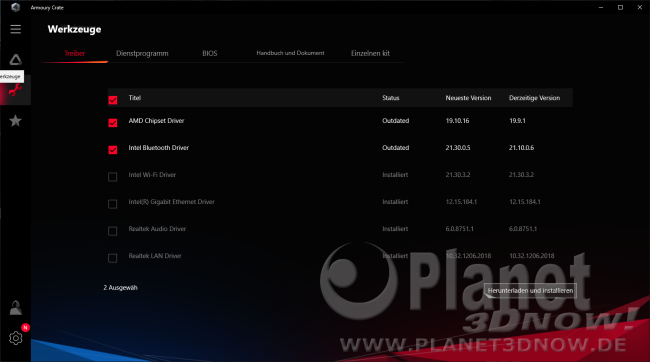Minimize the Armoury Crate window

601,7
